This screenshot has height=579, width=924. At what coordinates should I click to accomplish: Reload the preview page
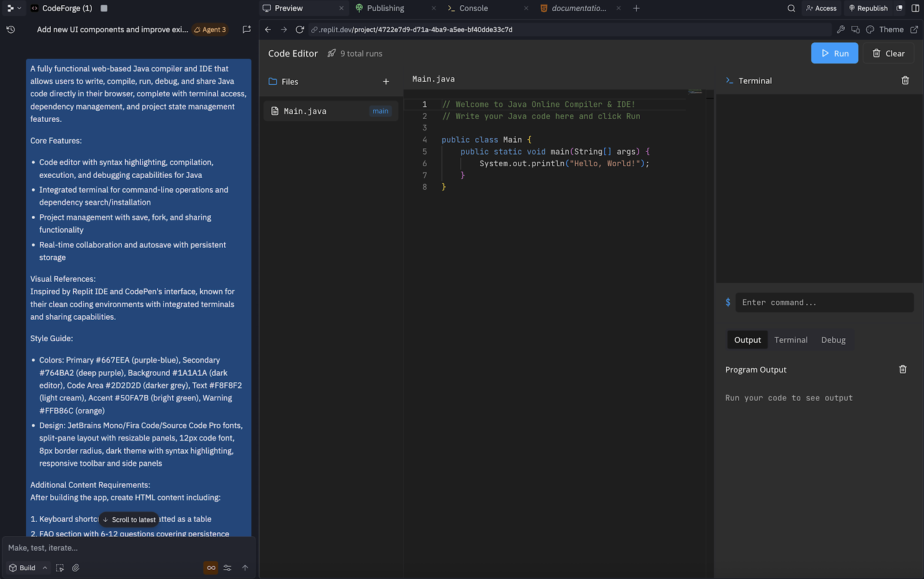pyautogui.click(x=300, y=29)
